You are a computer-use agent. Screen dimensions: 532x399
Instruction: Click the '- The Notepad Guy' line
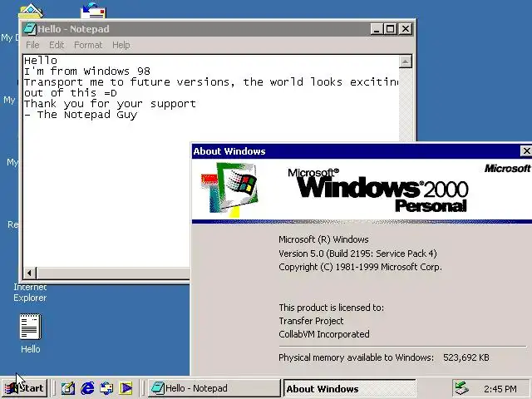(x=81, y=115)
